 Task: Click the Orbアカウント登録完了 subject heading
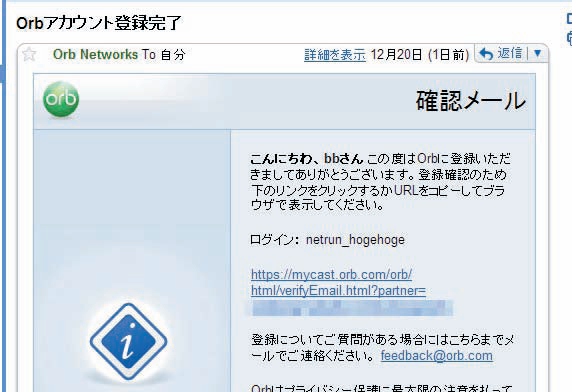pyautogui.click(x=99, y=23)
